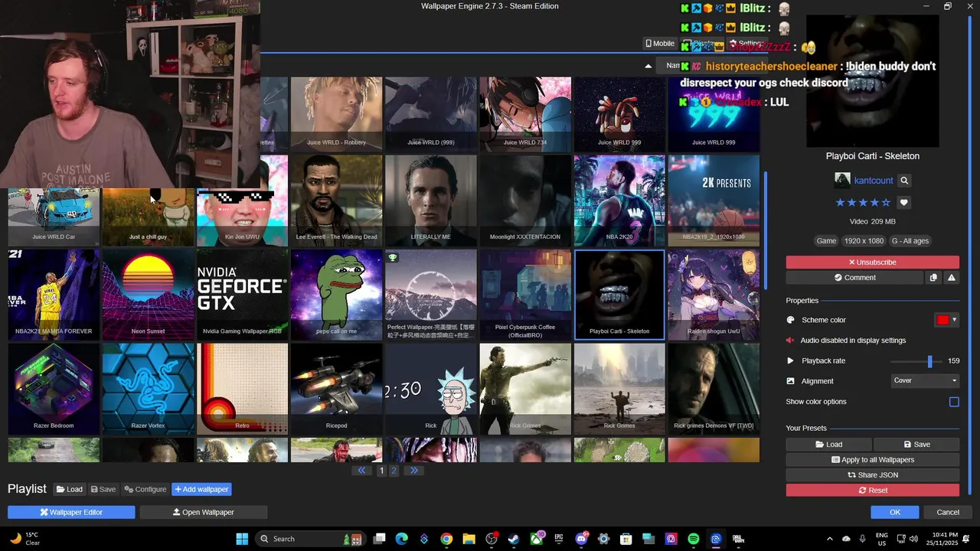Go to previous page with double arrow
The image size is (980, 551).
(x=361, y=471)
